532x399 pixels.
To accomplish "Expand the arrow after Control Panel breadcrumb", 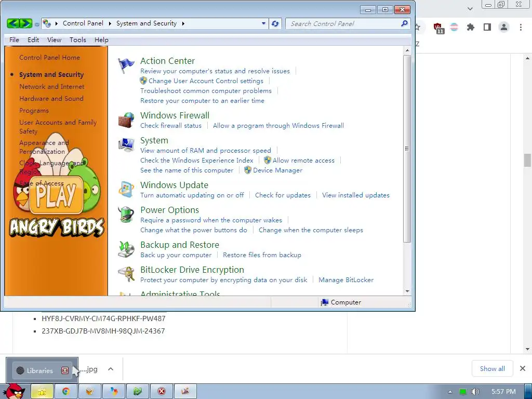I will coord(110,23).
